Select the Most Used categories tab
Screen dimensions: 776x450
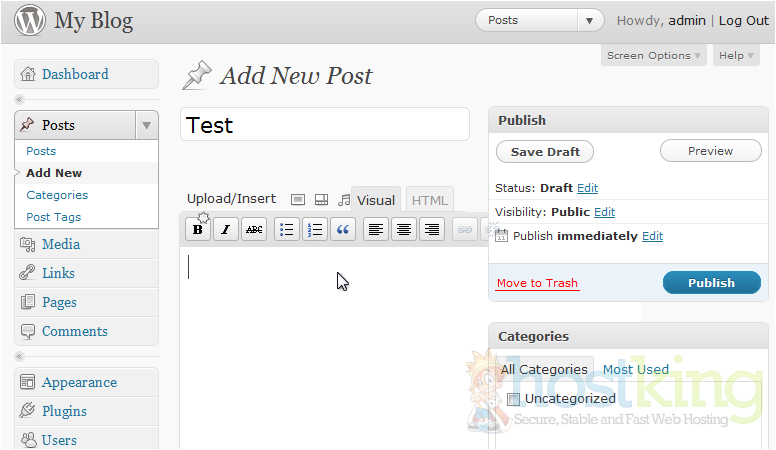(635, 370)
